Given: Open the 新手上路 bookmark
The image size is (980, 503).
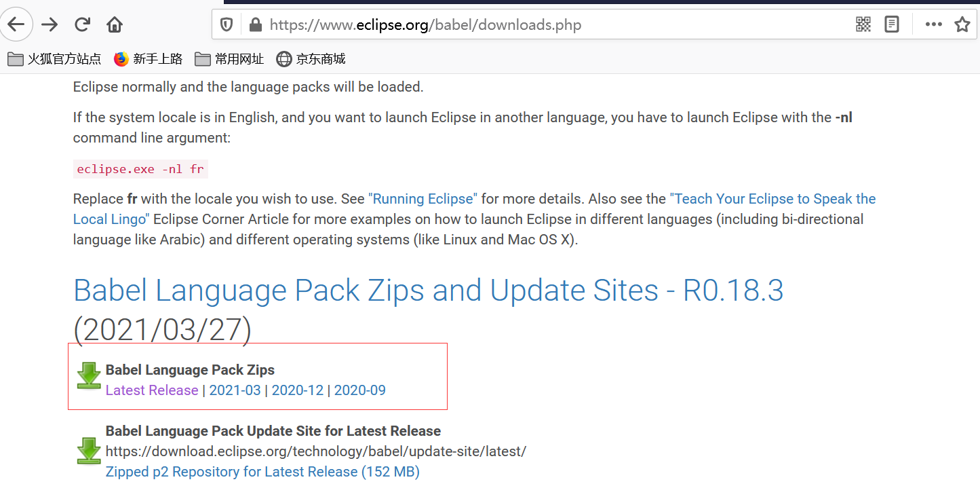Looking at the screenshot, I should [149, 59].
